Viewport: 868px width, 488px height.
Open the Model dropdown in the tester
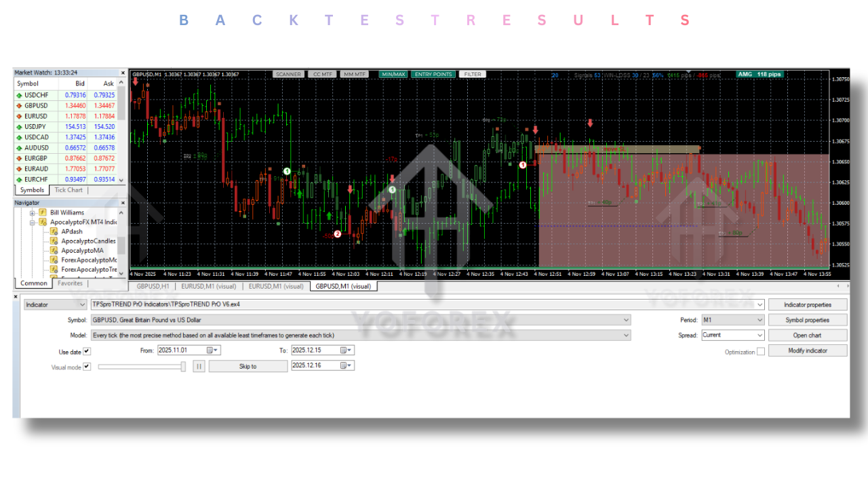click(x=625, y=335)
